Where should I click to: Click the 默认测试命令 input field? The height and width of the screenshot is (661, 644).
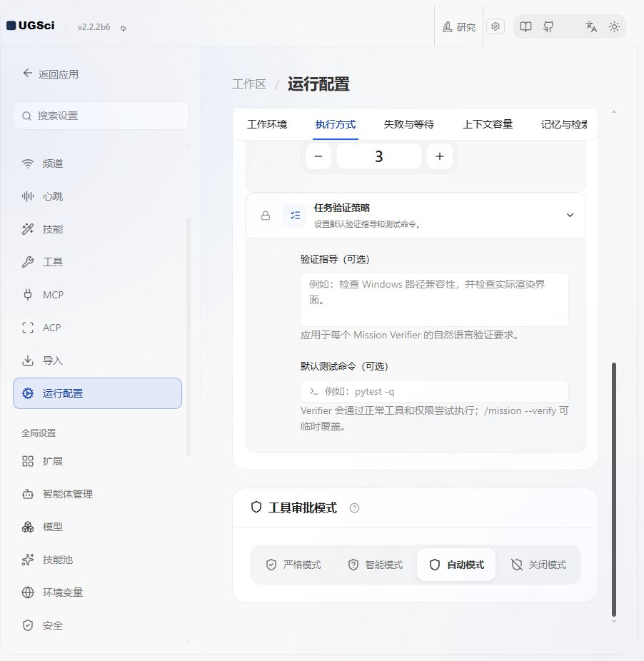[x=434, y=392]
